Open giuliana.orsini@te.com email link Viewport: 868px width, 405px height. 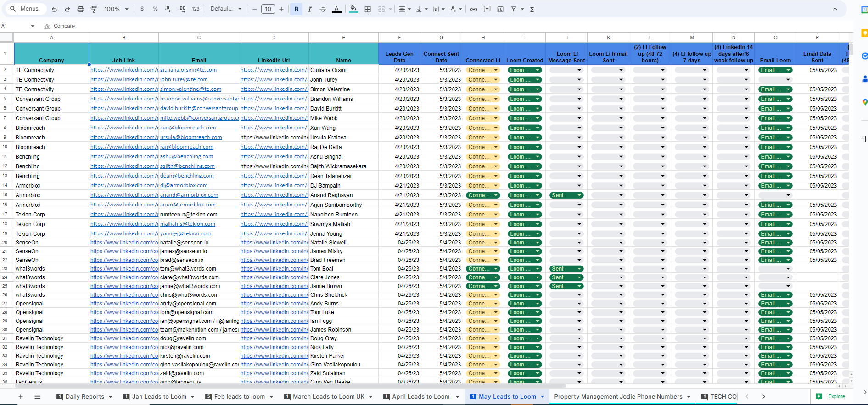188,70
